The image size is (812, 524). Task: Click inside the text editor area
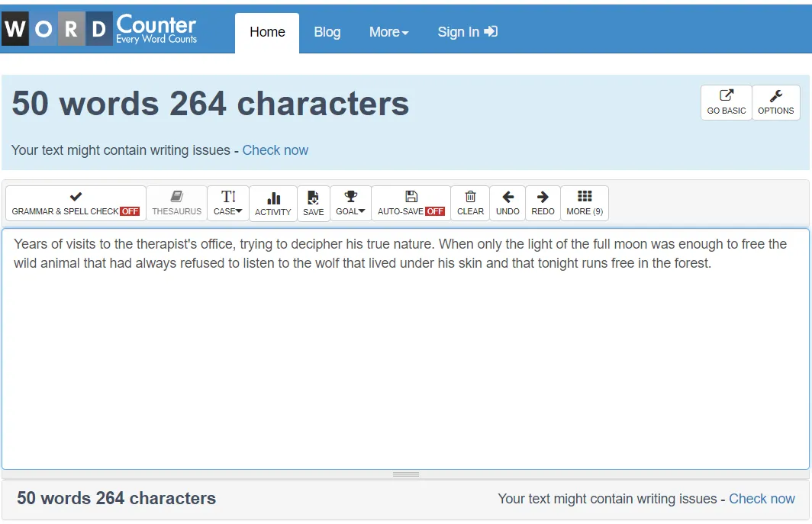405,349
